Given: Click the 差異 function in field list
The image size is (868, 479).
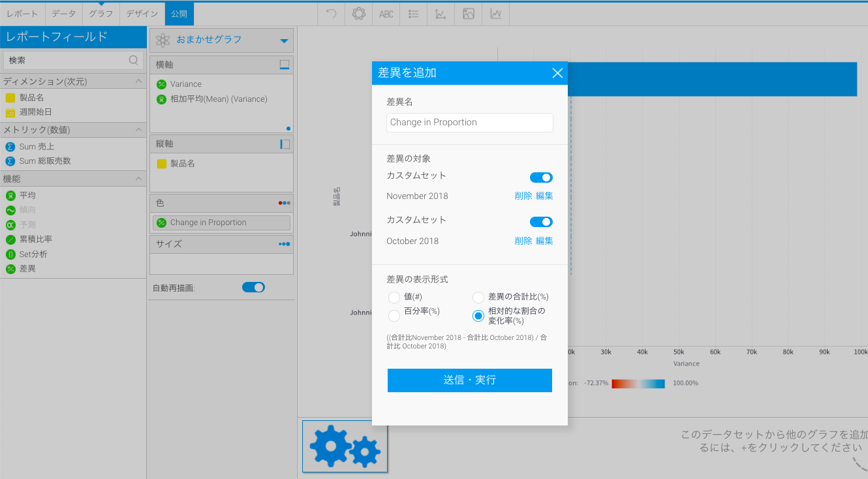Looking at the screenshot, I should (27, 269).
